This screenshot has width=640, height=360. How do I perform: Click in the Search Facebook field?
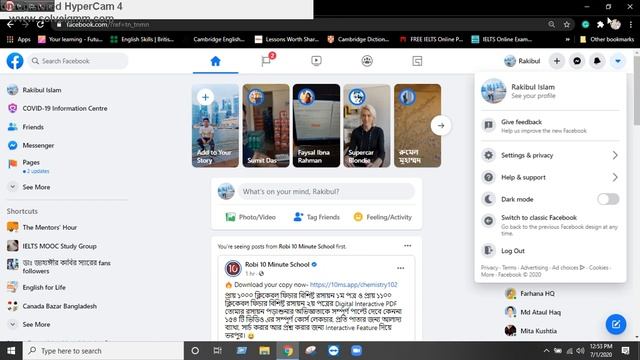pyautogui.click(x=78, y=61)
